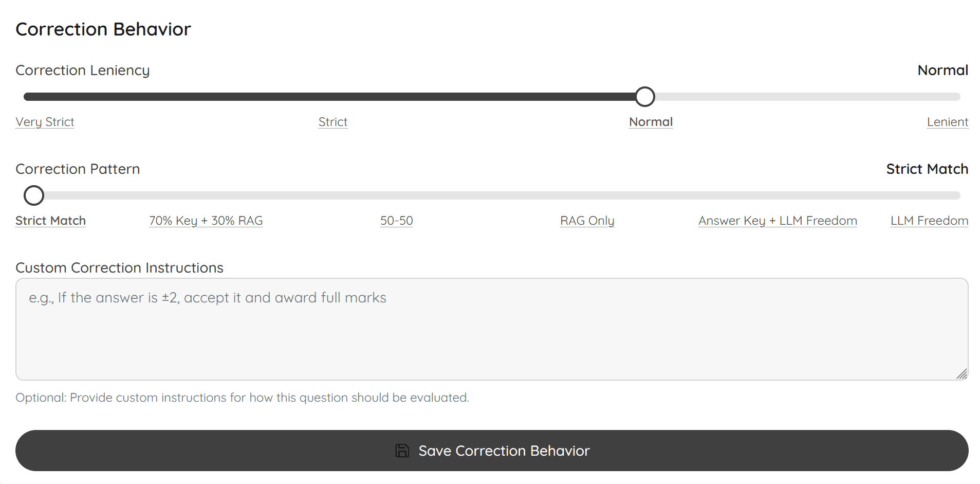The width and height of the screenshot is (980, 484).
Task: Select the LLM Freedom correction pattern
Action: (929, 220)
